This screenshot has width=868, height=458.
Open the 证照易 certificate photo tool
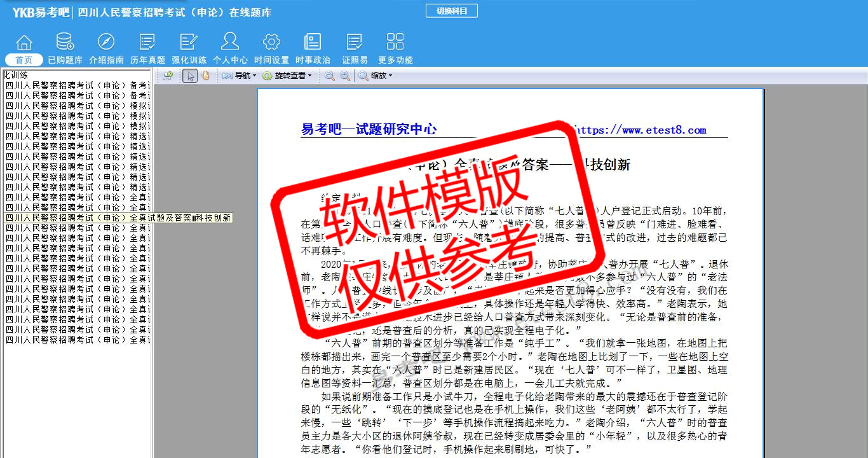tap(355, 50)
